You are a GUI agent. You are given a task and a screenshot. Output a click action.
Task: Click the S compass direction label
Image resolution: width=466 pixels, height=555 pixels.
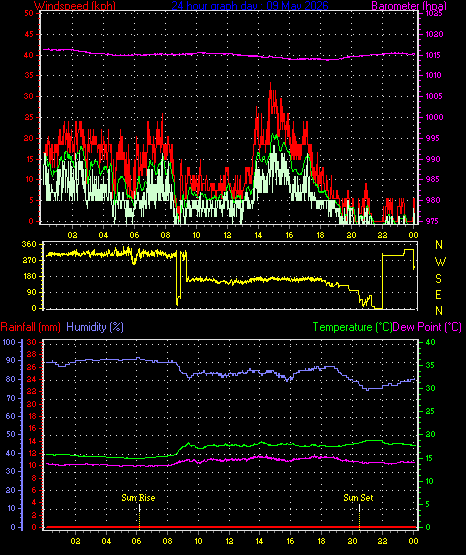[438, 279]
